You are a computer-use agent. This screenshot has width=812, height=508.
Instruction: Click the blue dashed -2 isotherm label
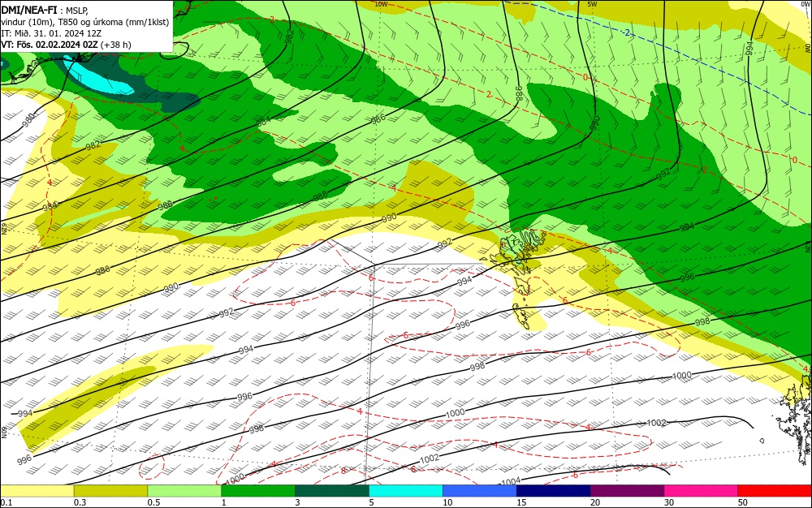point(627,33)
